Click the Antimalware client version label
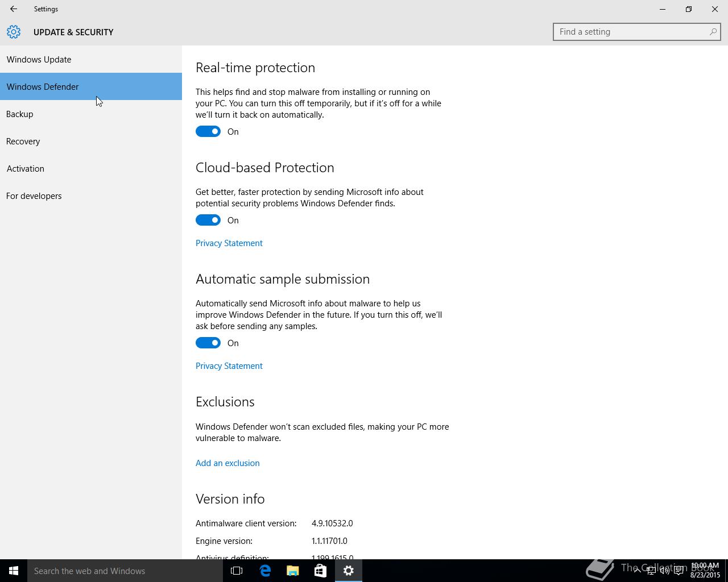The image size is (728, 582). point(246,523)
